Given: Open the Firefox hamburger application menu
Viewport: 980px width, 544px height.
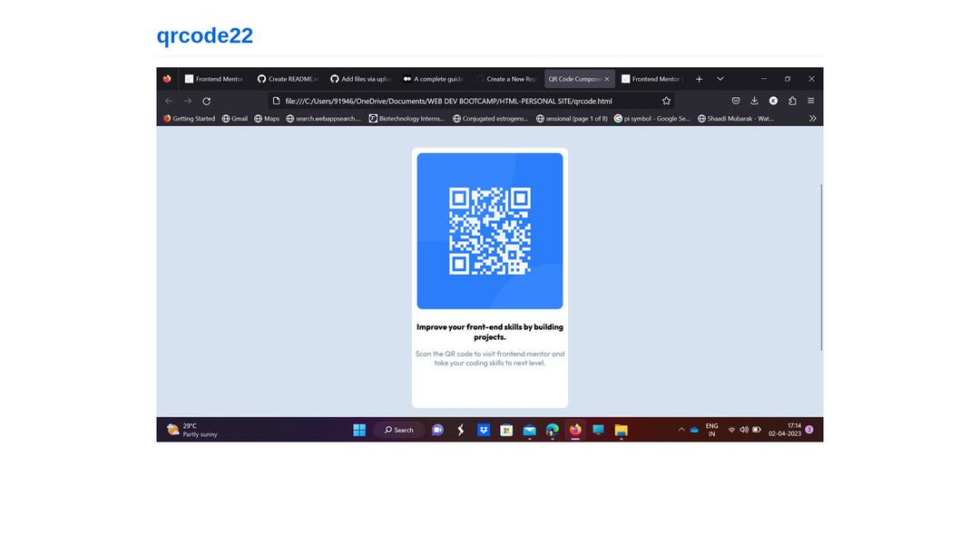Looking at the screenshot, I should pyautogui.click(x=811, y=101).
